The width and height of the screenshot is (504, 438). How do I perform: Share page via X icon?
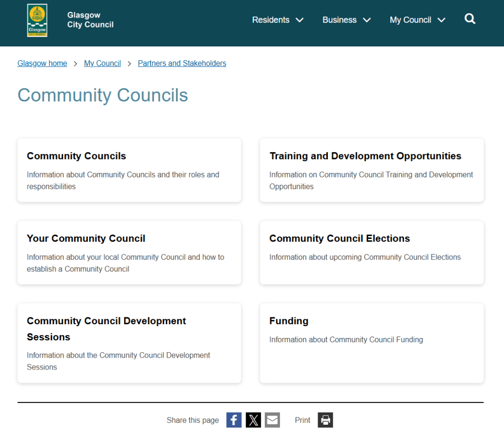pos(253,420)
